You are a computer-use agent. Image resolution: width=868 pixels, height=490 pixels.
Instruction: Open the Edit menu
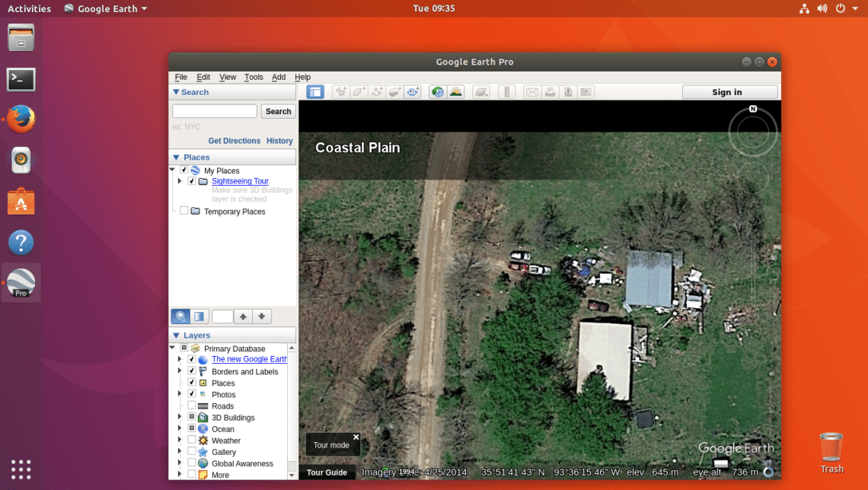[203, 77]
